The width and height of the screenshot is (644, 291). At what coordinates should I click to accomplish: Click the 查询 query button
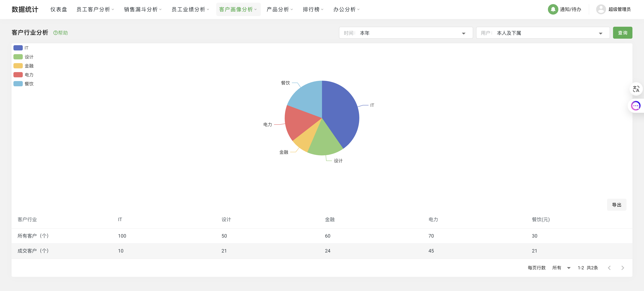click(623, 32)
